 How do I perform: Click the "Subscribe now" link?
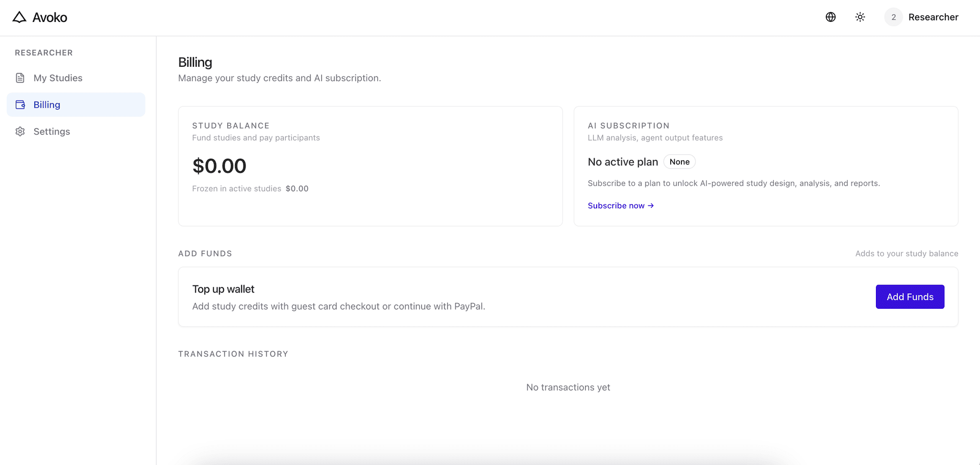click(x=616, y=205)
